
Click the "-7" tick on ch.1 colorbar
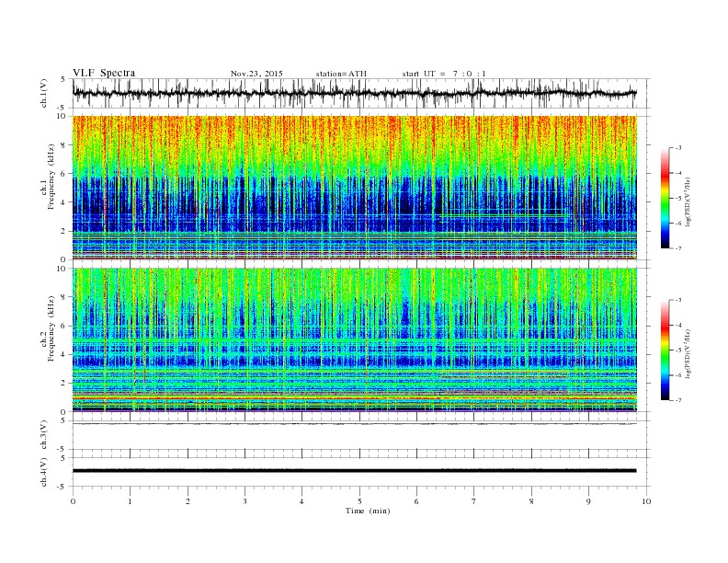678,248
